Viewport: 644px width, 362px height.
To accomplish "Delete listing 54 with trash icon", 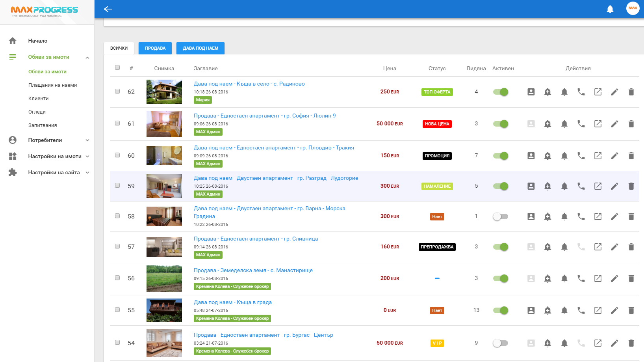I will click(x=631, y=343).
